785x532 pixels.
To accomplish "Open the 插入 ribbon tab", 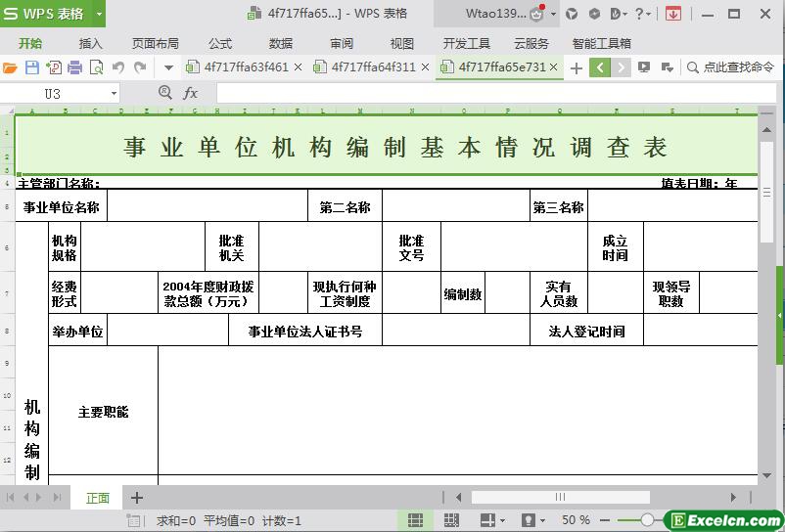I will (90, 43).
